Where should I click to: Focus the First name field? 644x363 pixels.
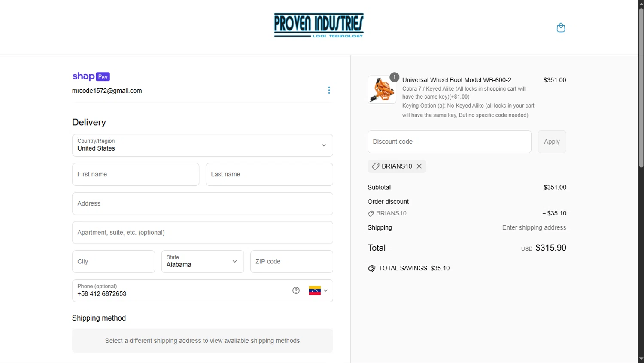click(x=136, y=174)
